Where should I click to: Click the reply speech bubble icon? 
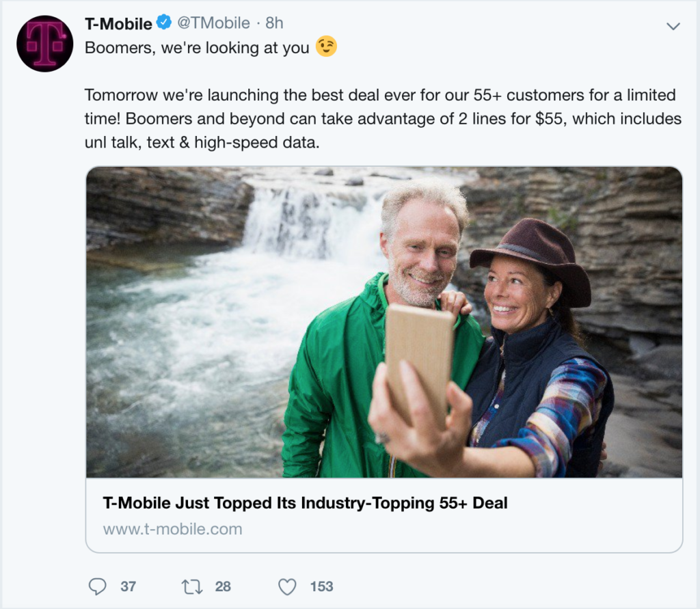coord(98,586)
